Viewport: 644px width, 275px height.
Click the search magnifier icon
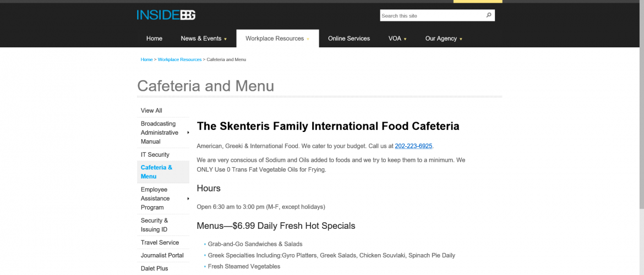[x=489, y=15]
